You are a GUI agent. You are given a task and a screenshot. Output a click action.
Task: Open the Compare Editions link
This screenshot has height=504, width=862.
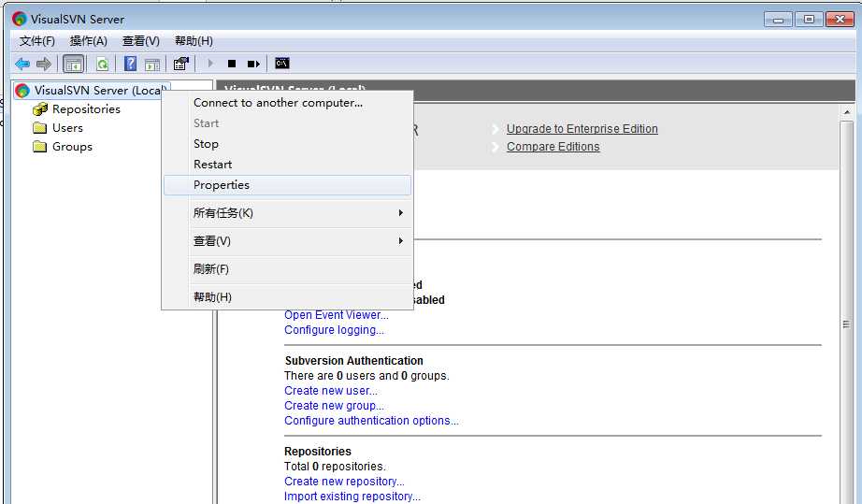553,147
